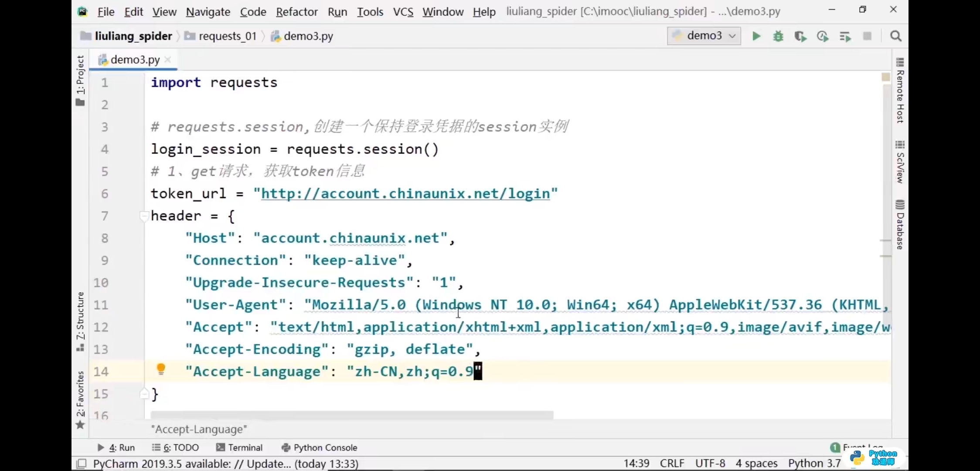Click the chinaunix login URL link
This screenshot has width=980, height=471.
(x=405, y=194)
